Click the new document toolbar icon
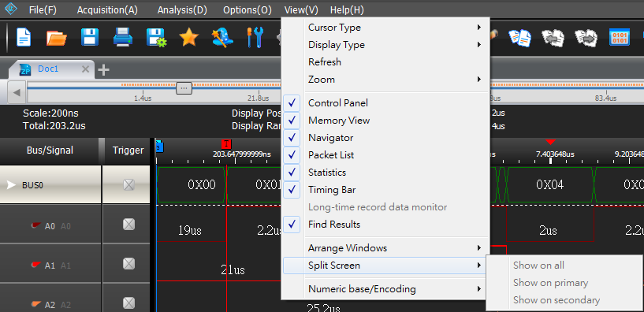Viewport: 644px width, 312px height. coord(24,37)
